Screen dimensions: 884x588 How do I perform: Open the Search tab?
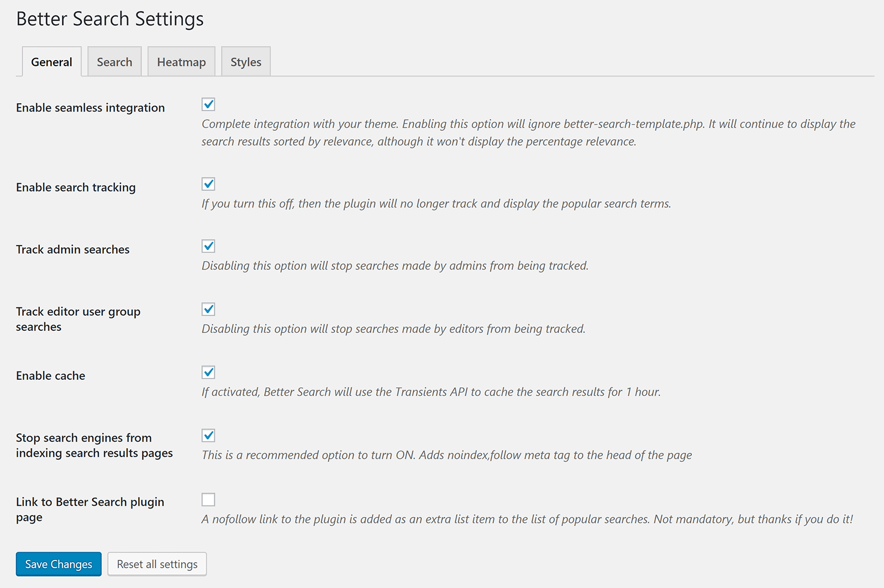(114, 62)
